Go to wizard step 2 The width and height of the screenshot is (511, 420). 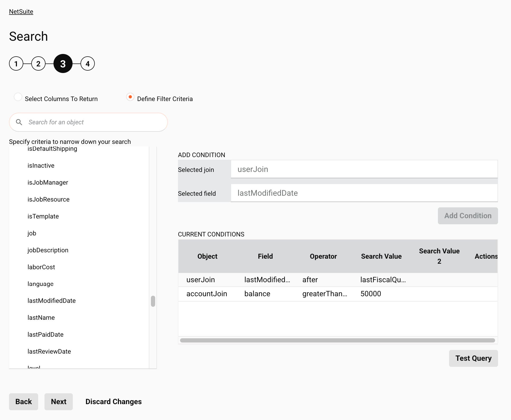point(38,64)
